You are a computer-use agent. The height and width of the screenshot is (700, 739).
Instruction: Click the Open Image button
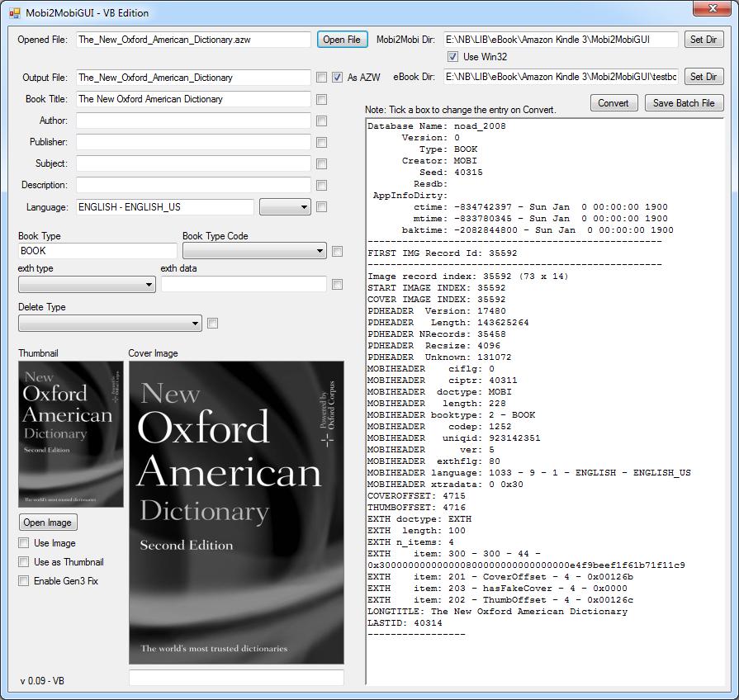tap(48, 523)
